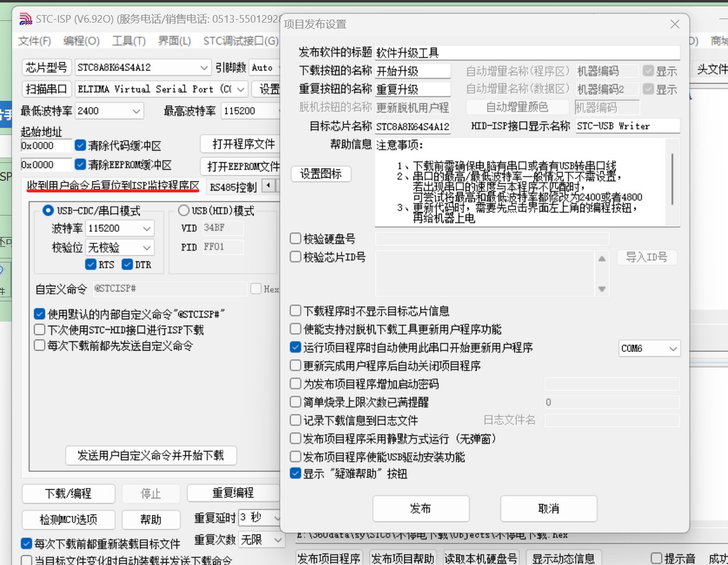Enable 每次下载前都先发送自定义命令 checkbox
The height and width of the screenshot is (565, 728).
pos(39,345)
